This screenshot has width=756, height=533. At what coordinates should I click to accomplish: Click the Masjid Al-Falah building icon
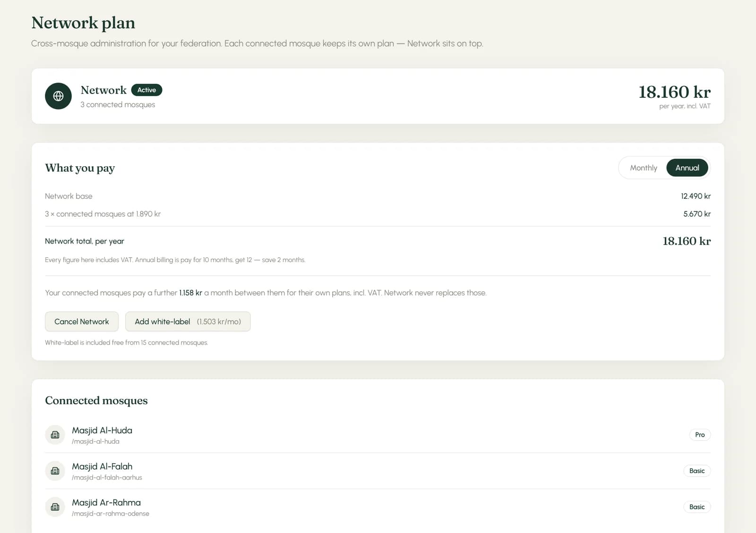click(55, 471)
